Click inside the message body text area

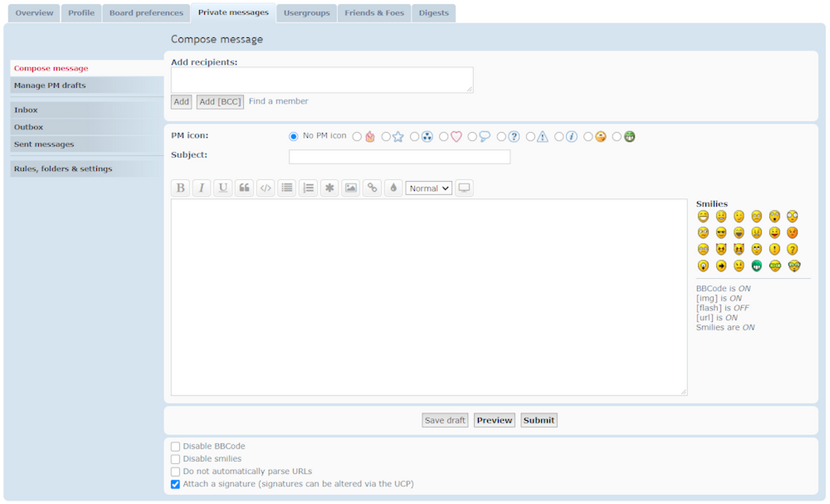point(428,298)
